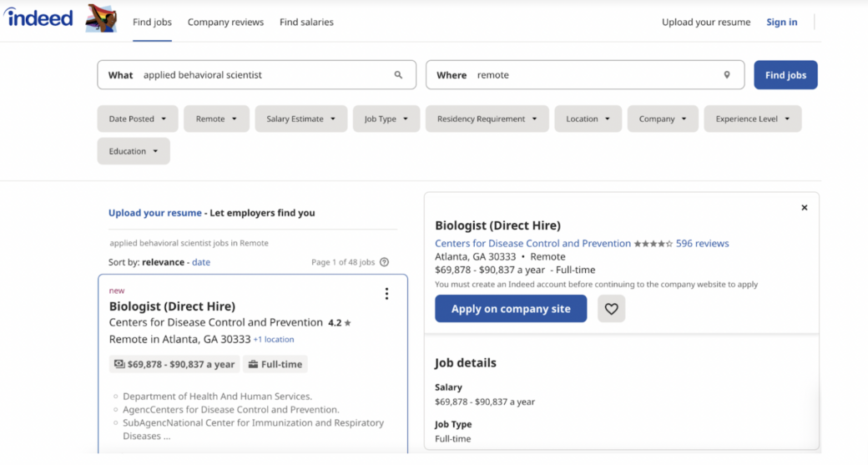Open the Education filter dropdown

(x=134, y=151)
